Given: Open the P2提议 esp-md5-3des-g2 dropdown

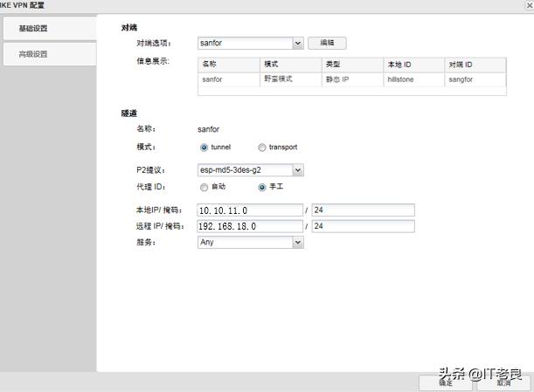Looking at the screenshot, I should [x=298, y=170].
